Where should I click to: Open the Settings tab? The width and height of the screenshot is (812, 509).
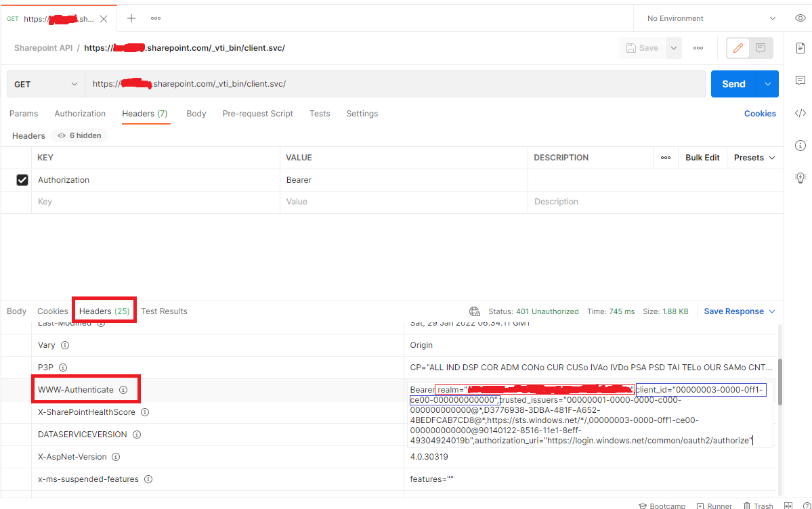click(x=362, y=114)
